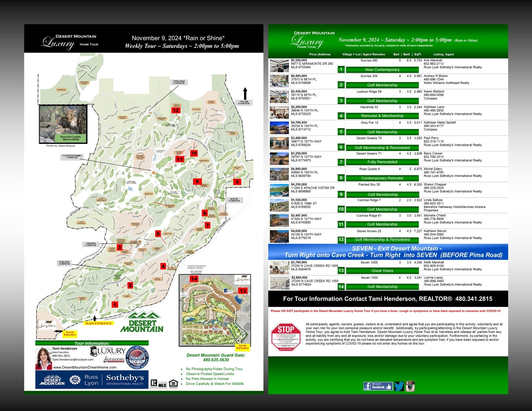Click the green number 5 listing badge
This screenshot has width=532, height=411.
(x=341, y=132)
